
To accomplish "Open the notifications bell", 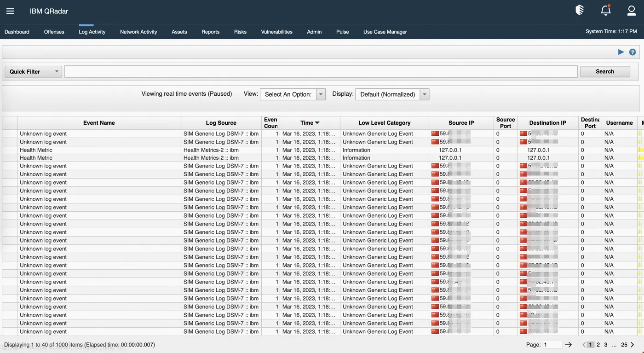I will click(x=606, y=10).
